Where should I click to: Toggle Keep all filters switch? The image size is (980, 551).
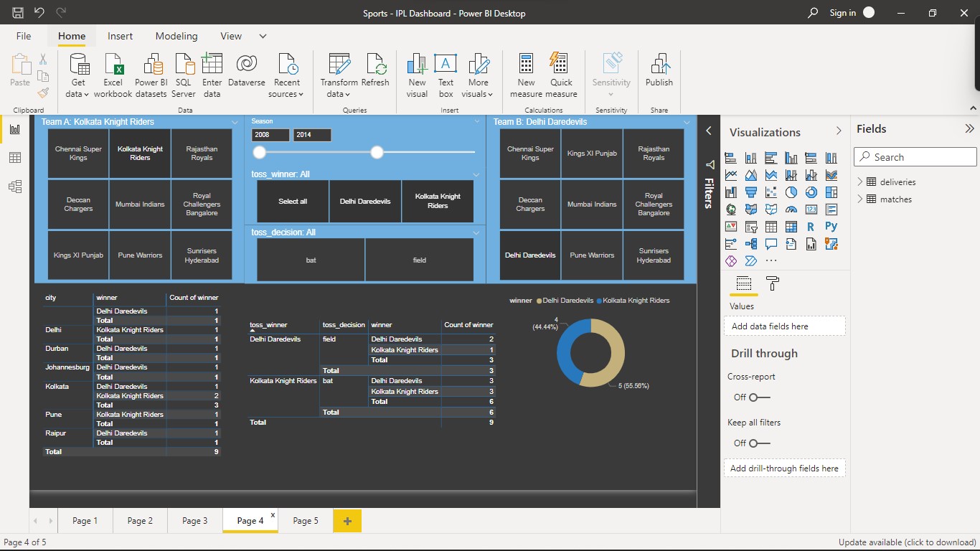point(759,443)
